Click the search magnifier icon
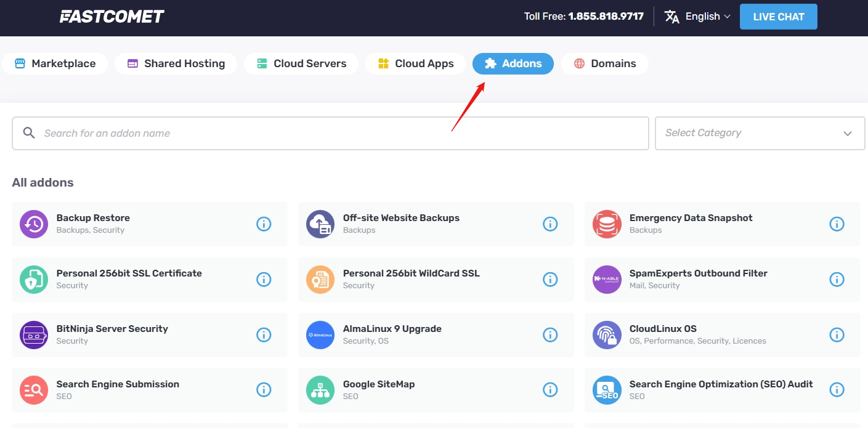Image resolution: width=868 pixels, height=428 pixels. point(29,133)
